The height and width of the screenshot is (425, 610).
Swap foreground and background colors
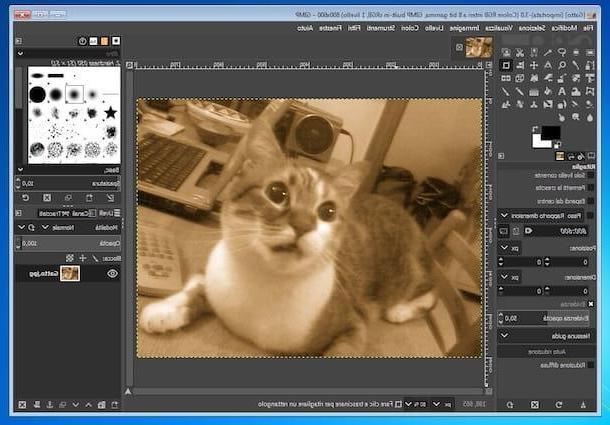(x=535, y=129)
